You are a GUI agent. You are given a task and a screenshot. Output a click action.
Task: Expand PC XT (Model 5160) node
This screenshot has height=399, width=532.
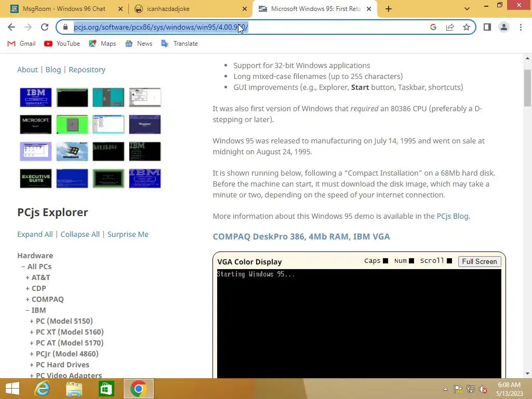point(66,332)
